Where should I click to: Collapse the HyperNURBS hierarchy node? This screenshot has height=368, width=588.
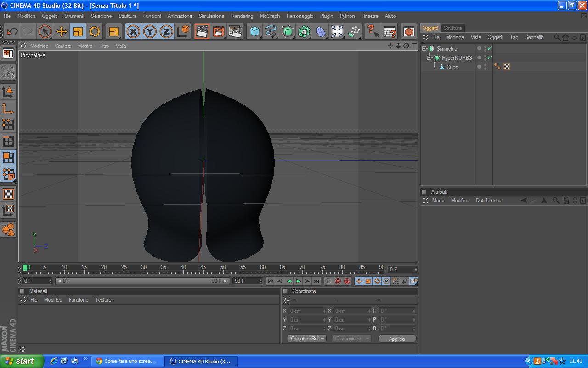(430, 58)
